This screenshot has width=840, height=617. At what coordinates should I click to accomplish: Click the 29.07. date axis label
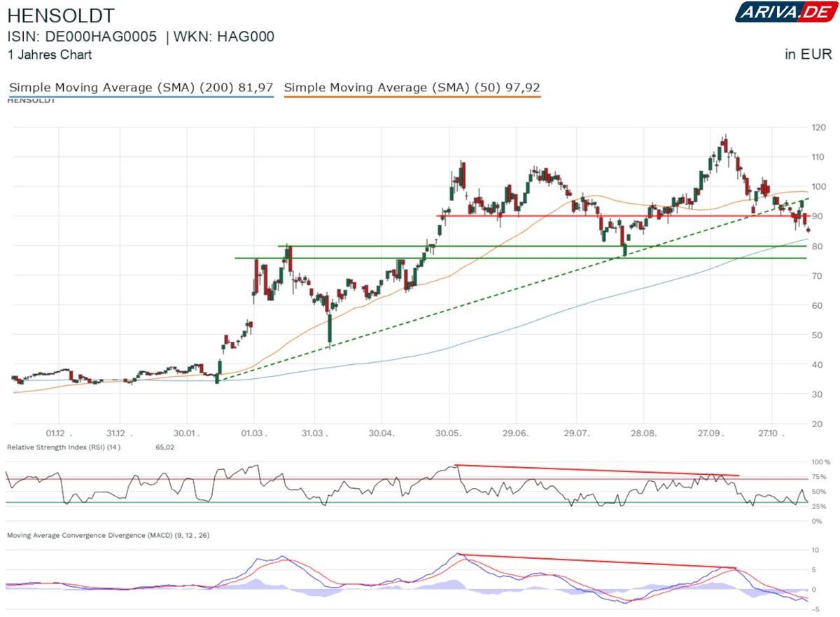[x=576, y=434]
